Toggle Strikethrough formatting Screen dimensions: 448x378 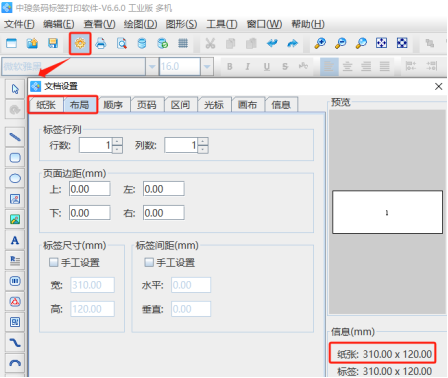tap(285, 67)
